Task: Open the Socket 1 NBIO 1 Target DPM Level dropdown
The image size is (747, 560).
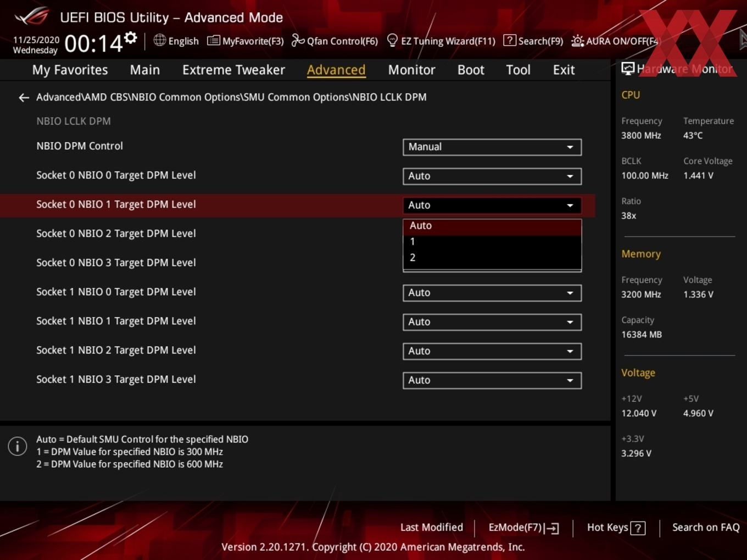Action: click(492, 322)
